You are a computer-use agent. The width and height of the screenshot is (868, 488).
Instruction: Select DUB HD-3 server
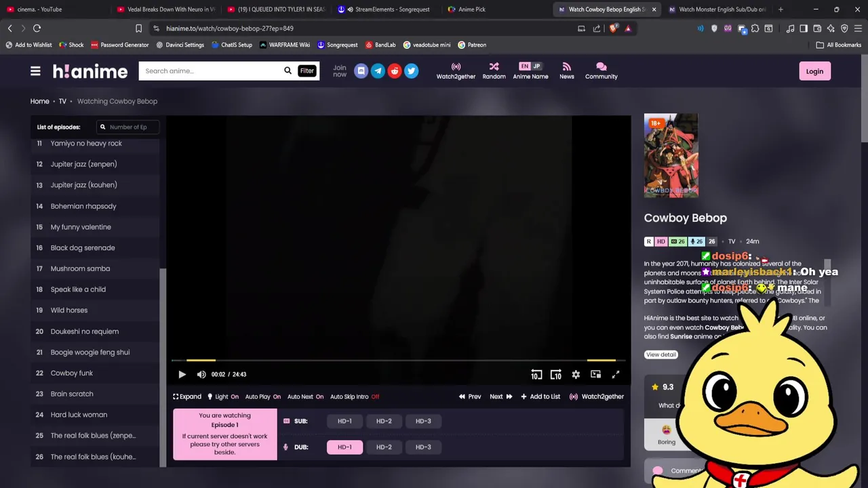click(x=423, y=447)
